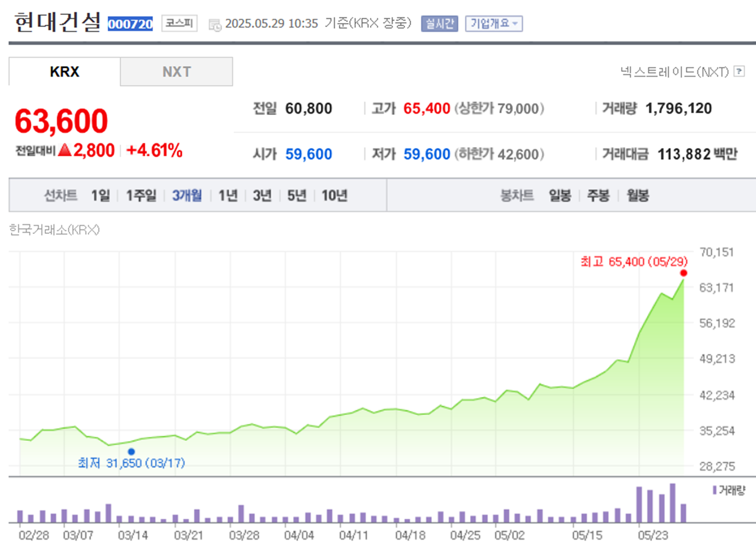The image size is (756, 544).
Task: Click the 선차트 label
Action: tap(61, 195)
